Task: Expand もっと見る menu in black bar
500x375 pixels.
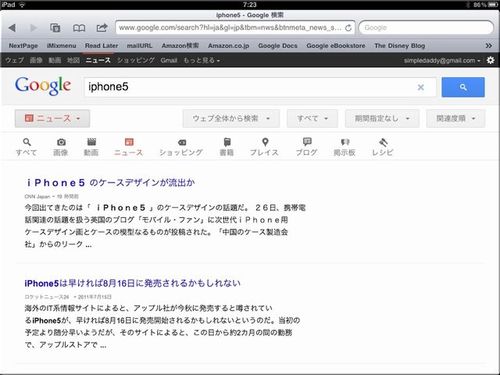Action: 201,60
